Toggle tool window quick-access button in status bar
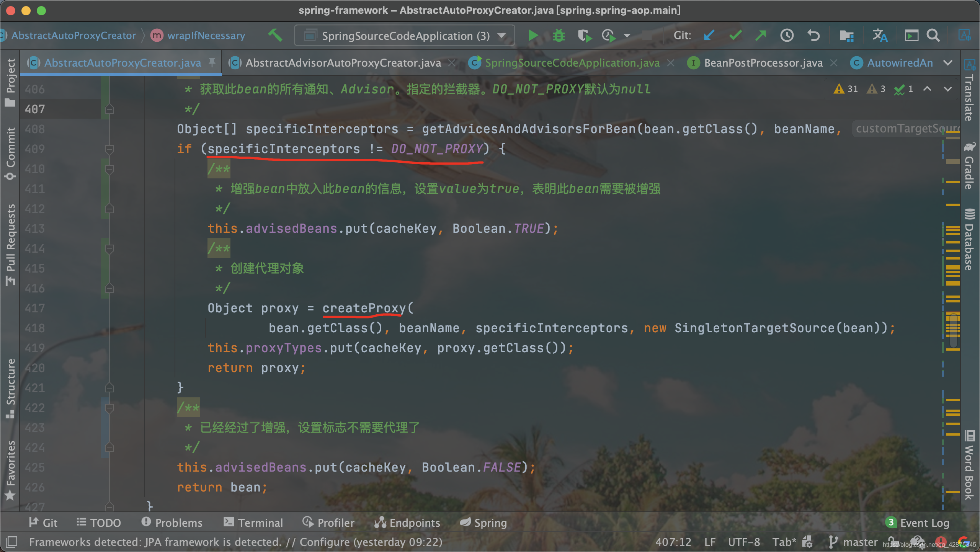 coord(11,542)
